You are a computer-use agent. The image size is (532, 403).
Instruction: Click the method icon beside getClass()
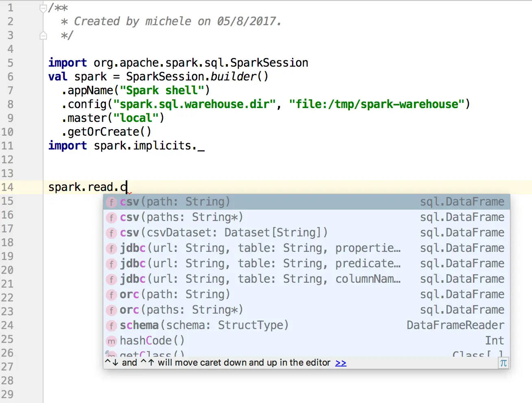pyautogui.click(x=111, y=354)
